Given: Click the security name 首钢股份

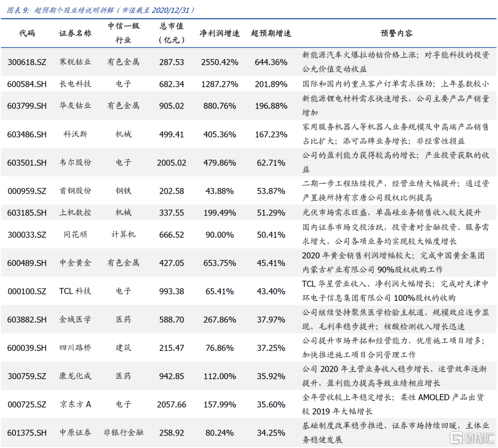Looking at the screenshot, I should coord(75,191).
